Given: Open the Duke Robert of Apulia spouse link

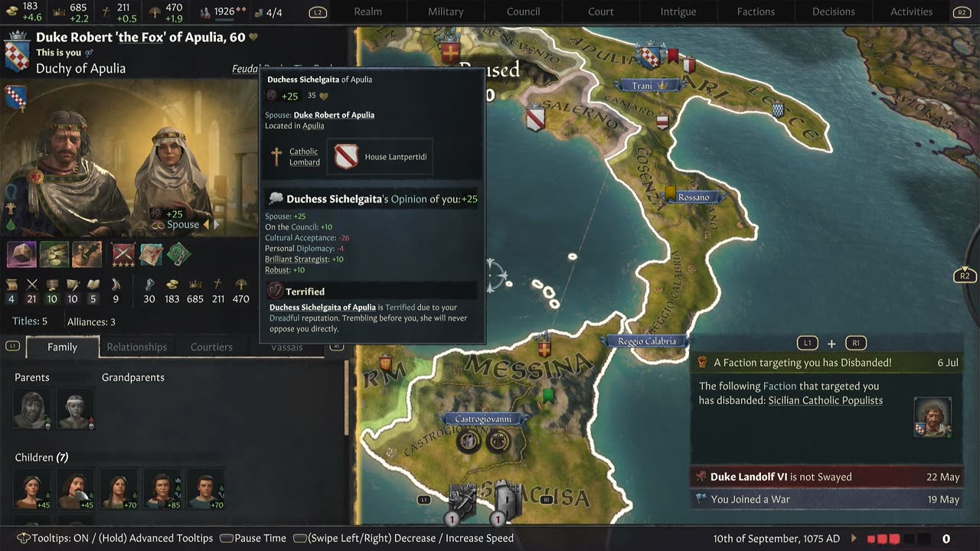Looking at the screenshot, I should [x=334, y=115].
